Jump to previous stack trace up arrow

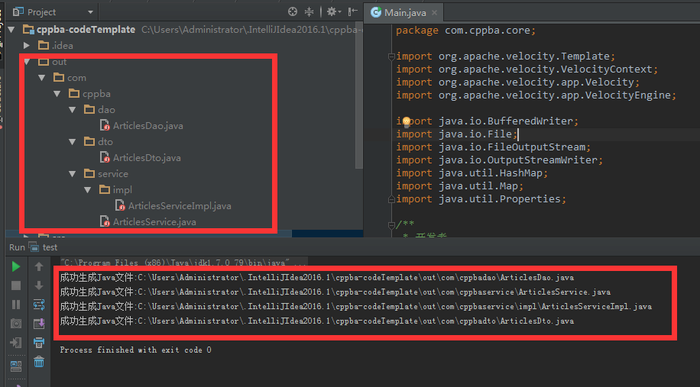[39, 266]
